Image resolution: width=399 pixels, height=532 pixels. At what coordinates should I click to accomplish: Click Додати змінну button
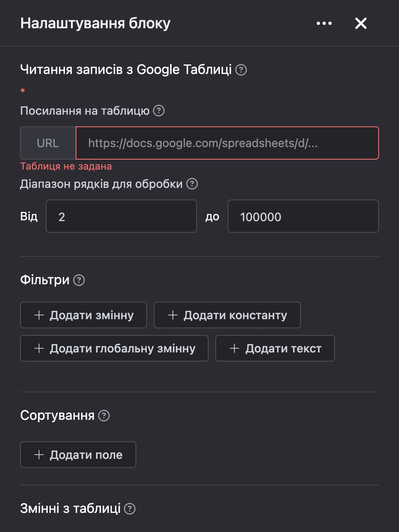click(x=84, y=315)
